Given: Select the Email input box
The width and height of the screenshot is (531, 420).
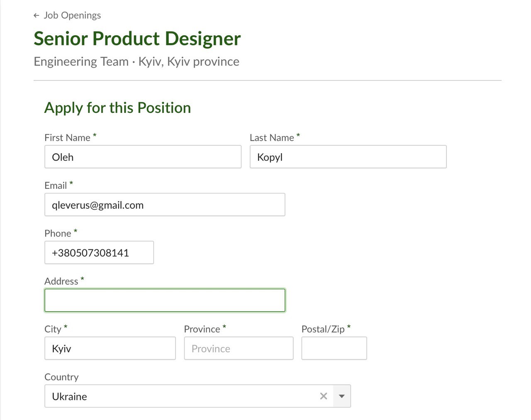Looking at the screenshot, I should 165,205.
